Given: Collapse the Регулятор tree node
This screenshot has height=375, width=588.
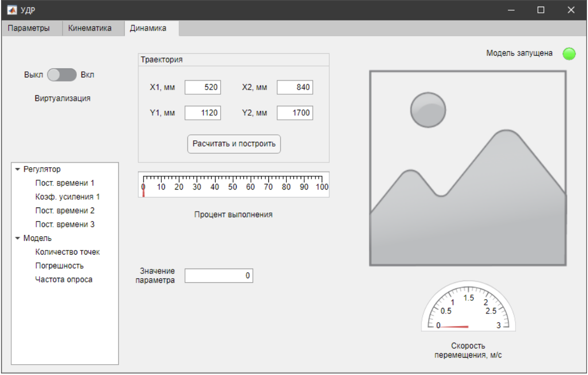Looking at the screenshot, I should [x=17, y=170].
